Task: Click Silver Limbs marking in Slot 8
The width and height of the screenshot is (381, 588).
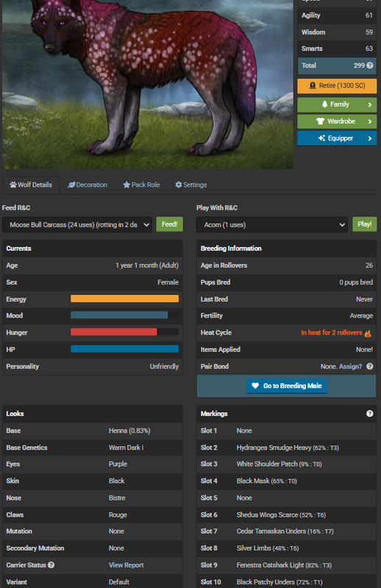Action: pos(268,548)
